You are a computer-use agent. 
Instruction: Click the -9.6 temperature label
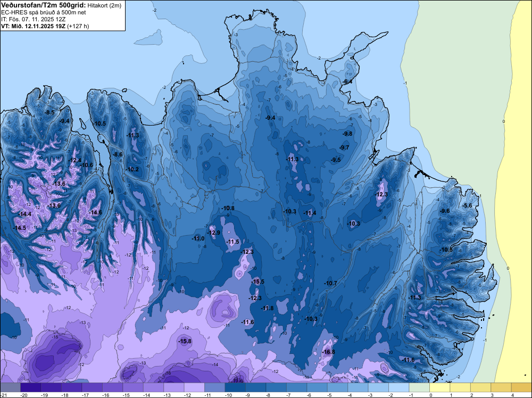(445, 211)
